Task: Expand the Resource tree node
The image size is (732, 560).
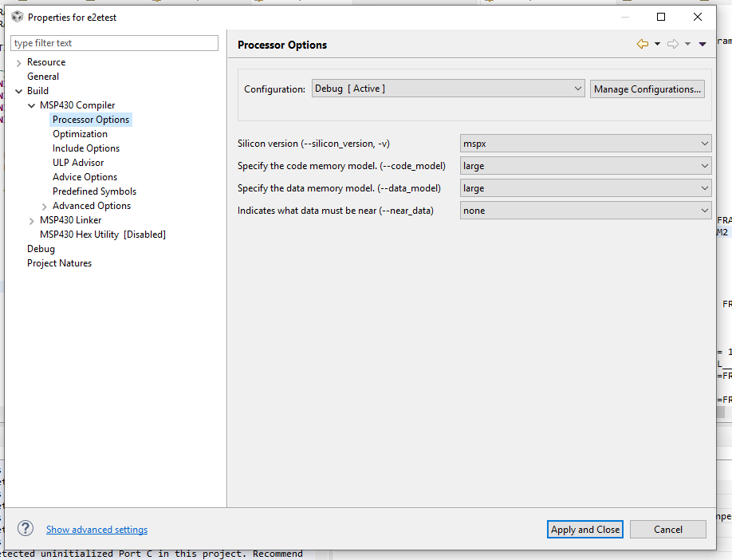Action: (x=18, y=62)
